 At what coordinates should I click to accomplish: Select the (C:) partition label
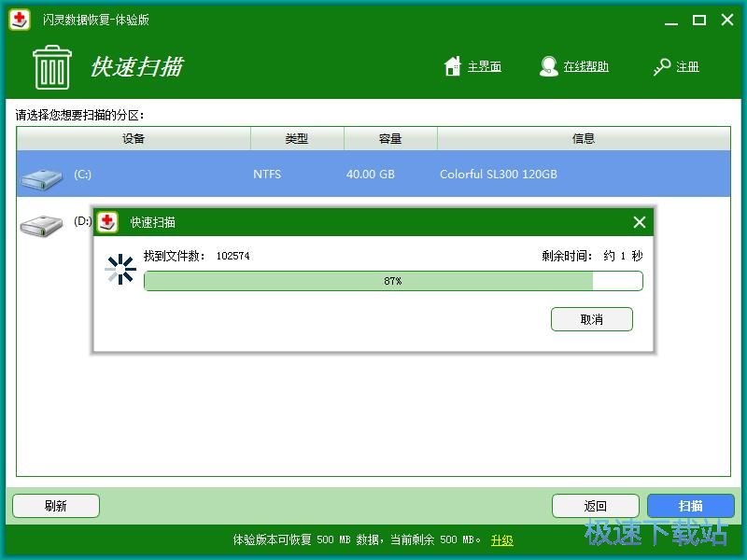82,175
